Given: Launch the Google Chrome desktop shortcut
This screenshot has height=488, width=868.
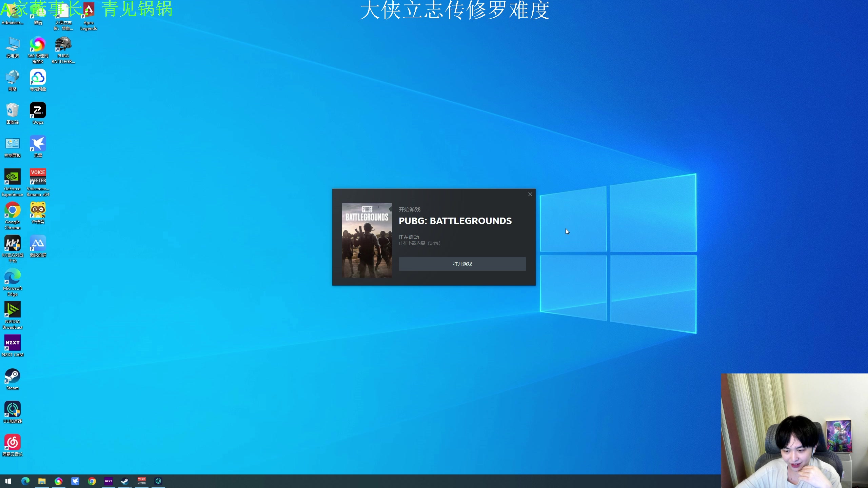Looking at the screenshot, I should click(13, 216).
